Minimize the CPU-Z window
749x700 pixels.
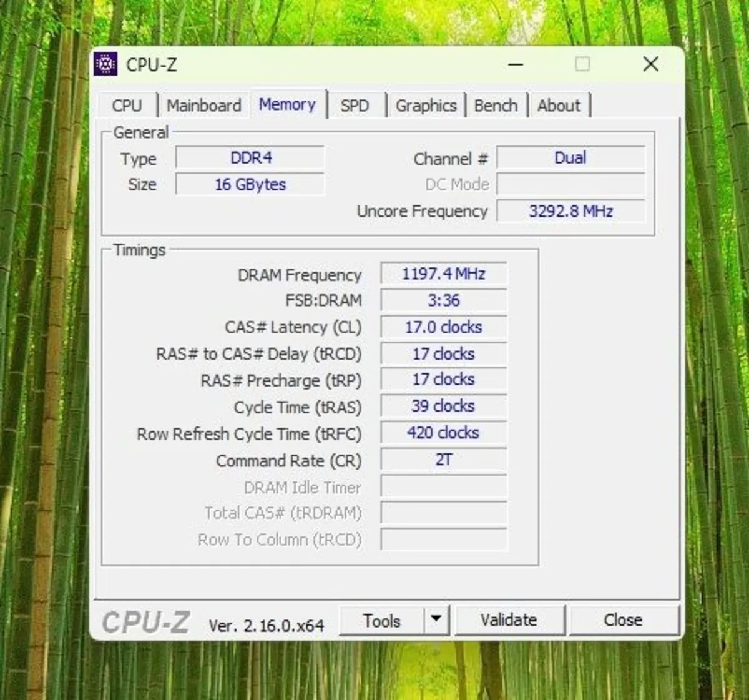pos(516,64)
